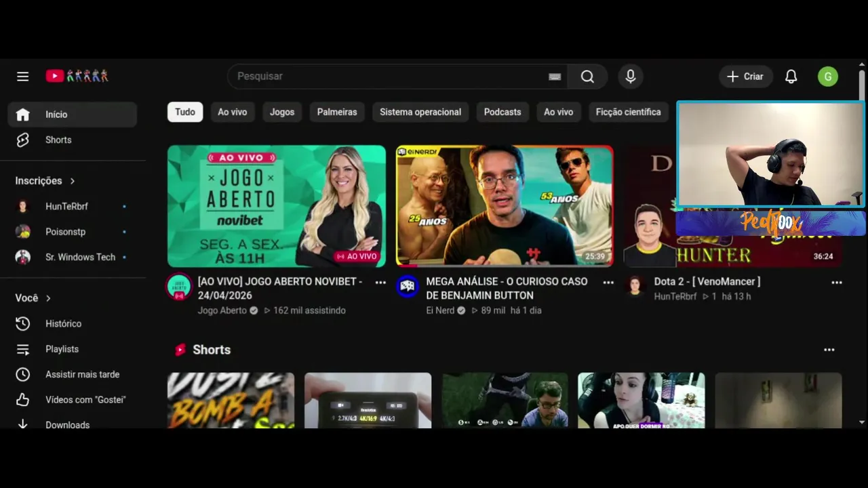Select the Podcasts filter chip
This screenshot has height=488, width=868.
502,112
